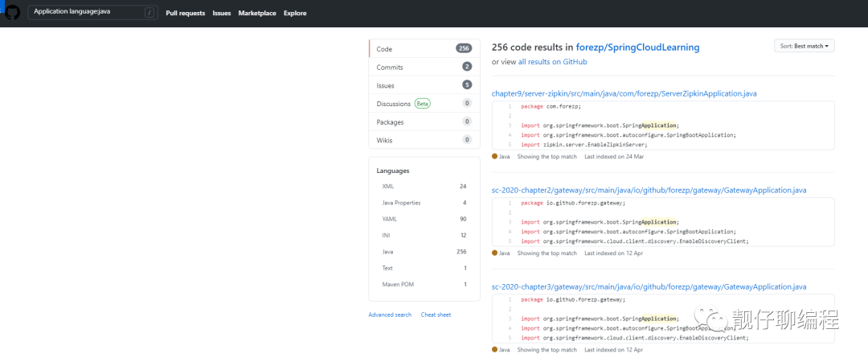Click the Java language dot under ServerZipkinApplication result
The image size is (868, 358).
(495, 157)
